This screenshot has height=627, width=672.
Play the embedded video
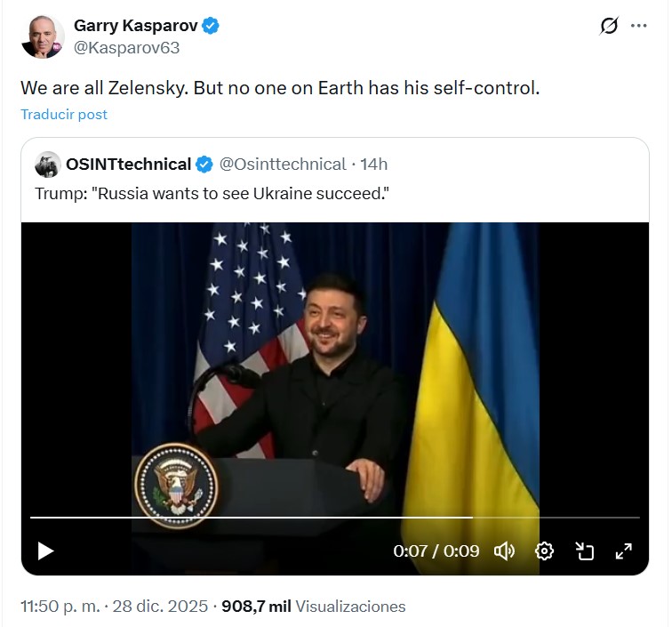[45, 551]
